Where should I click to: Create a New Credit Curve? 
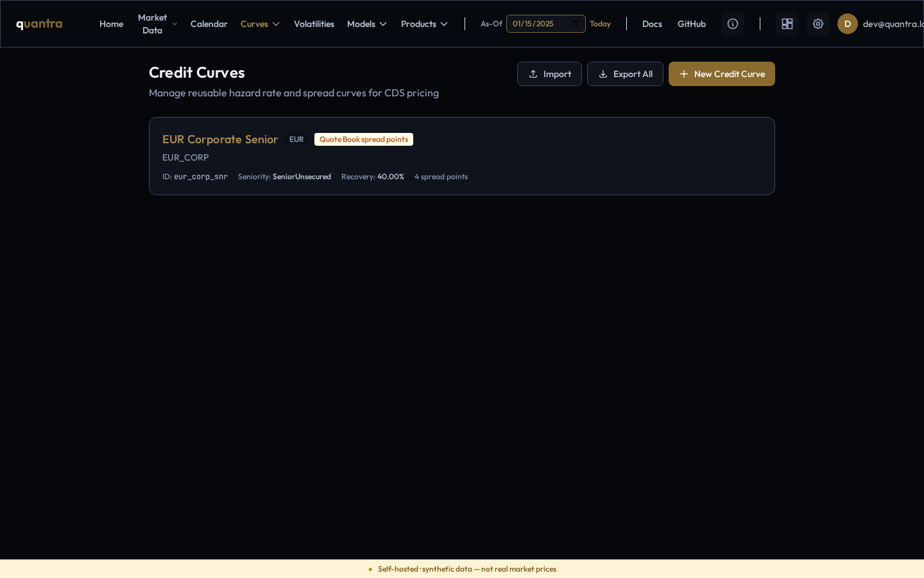(722, 74)
